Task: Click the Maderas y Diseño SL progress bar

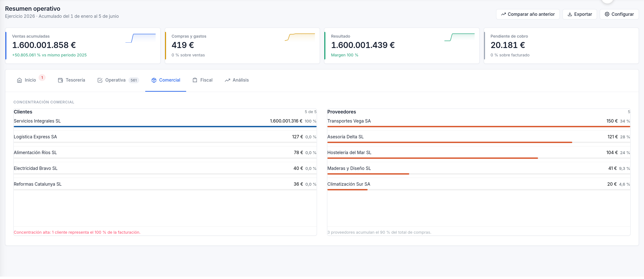Action: [x=478, y=174]
